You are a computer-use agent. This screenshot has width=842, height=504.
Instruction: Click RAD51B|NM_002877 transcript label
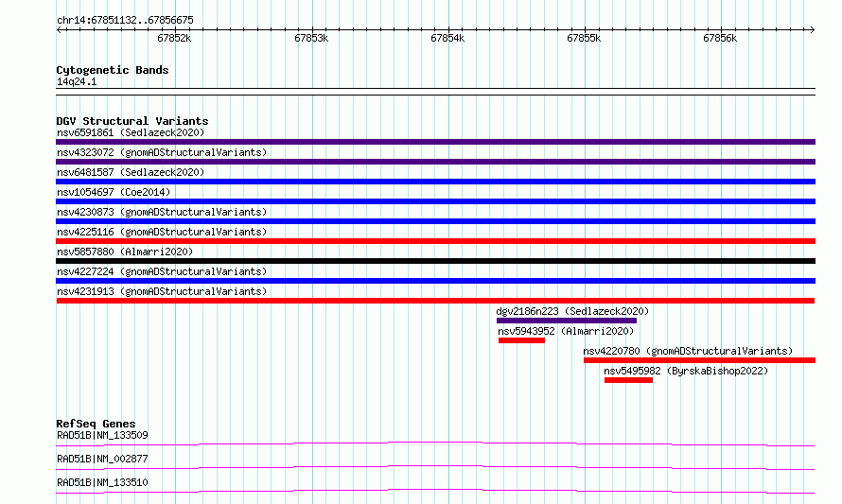[102, 459]
